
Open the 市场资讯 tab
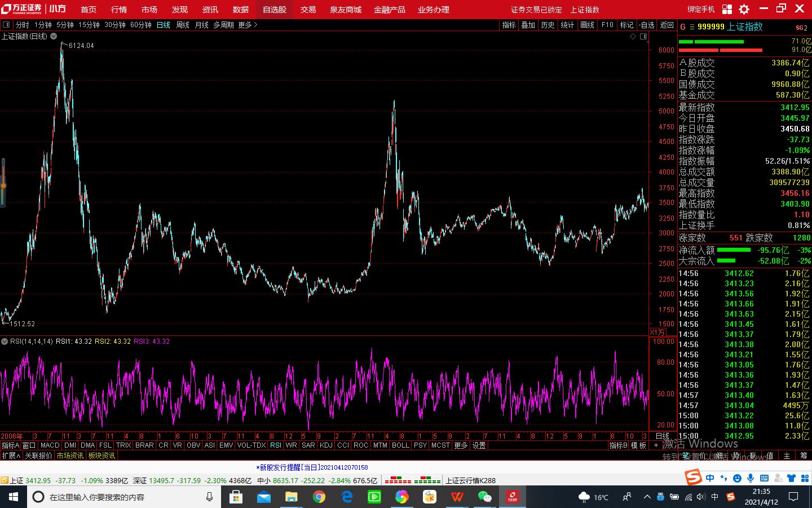pos(70,456)
